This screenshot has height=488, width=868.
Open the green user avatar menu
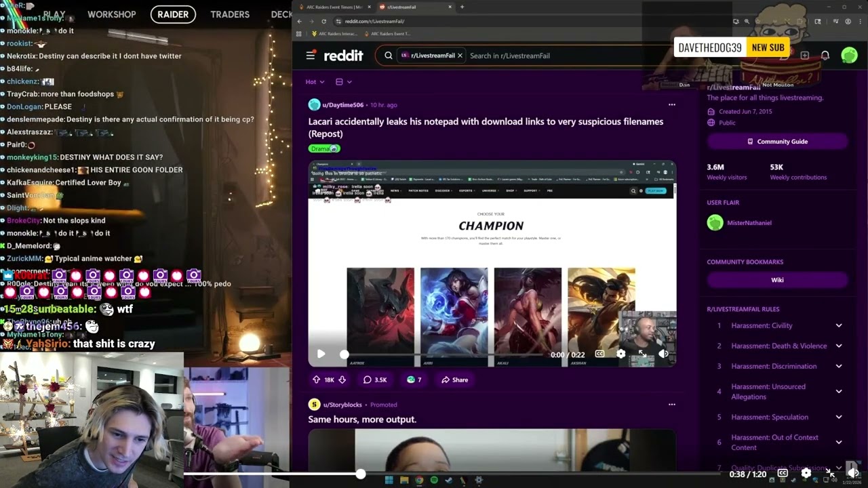849,56
